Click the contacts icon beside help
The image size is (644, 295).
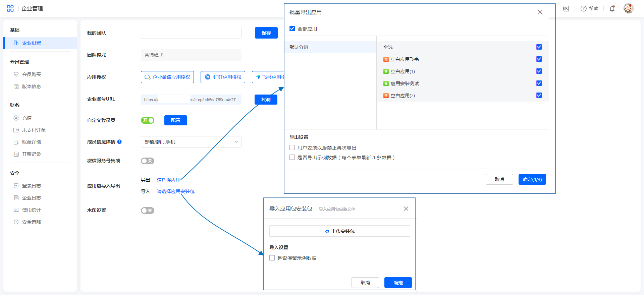click(566, 9)
